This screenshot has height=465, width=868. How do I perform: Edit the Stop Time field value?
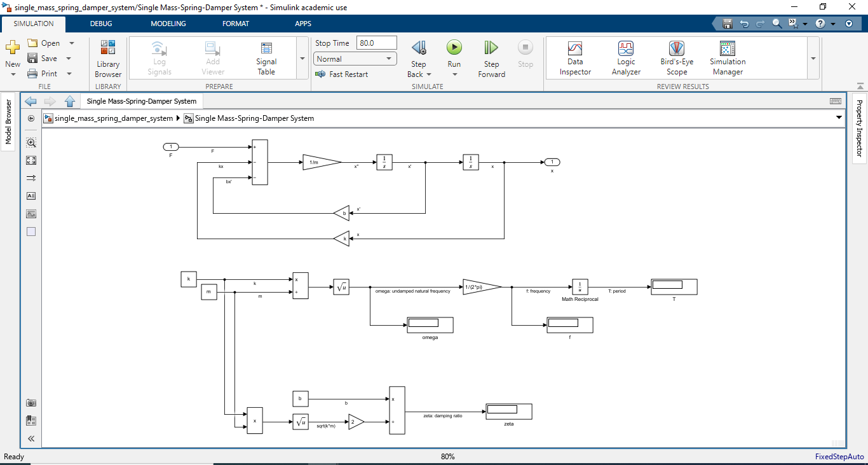(377, 43)
